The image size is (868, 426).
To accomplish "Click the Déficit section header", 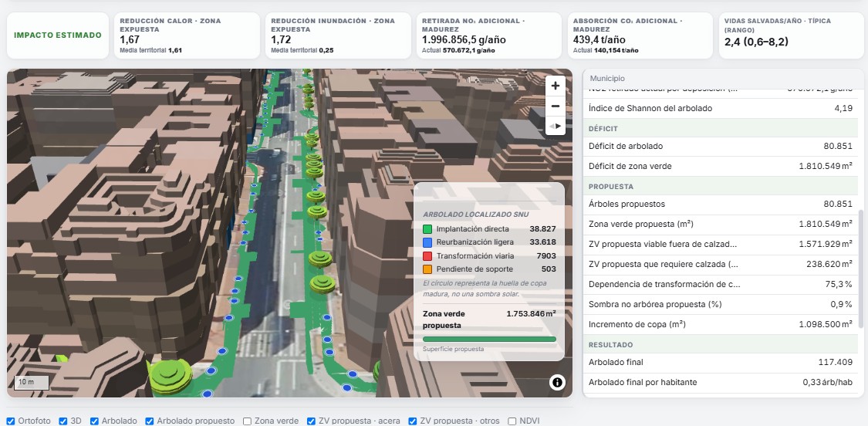I will pyautogui.click(x=721, y=129).
